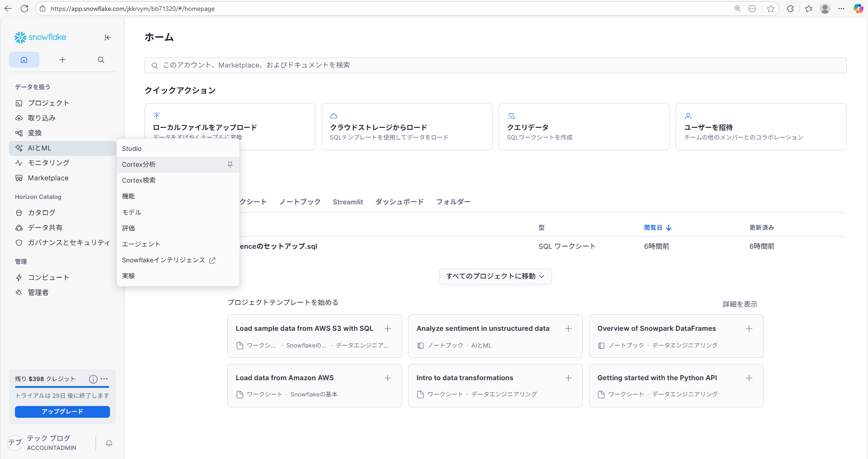Image resolution: width=868 pixels, height=459 pixels.
Task: Open the ユーザーを招待 quick action
Action: click(761, 127)
